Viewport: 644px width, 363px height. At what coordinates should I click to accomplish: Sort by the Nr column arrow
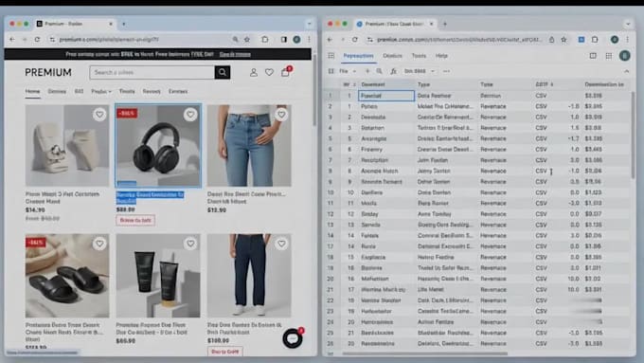point(354,84)
